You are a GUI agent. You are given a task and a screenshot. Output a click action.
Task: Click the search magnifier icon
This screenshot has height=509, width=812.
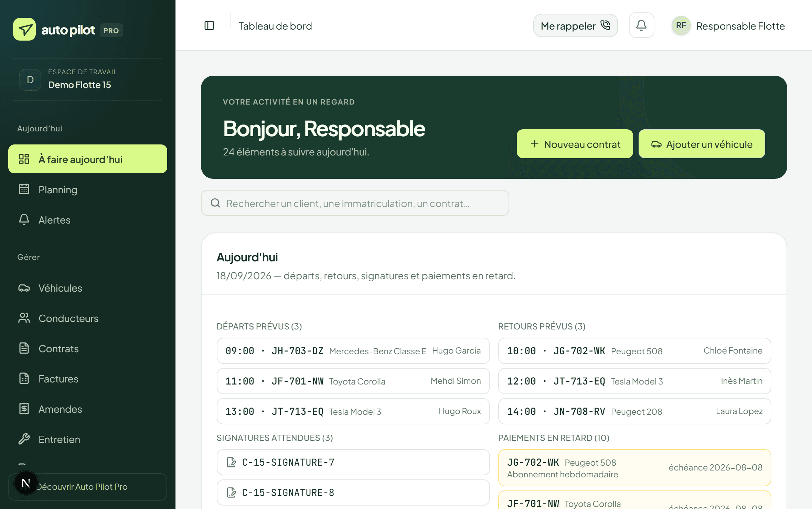pos(215,203)
